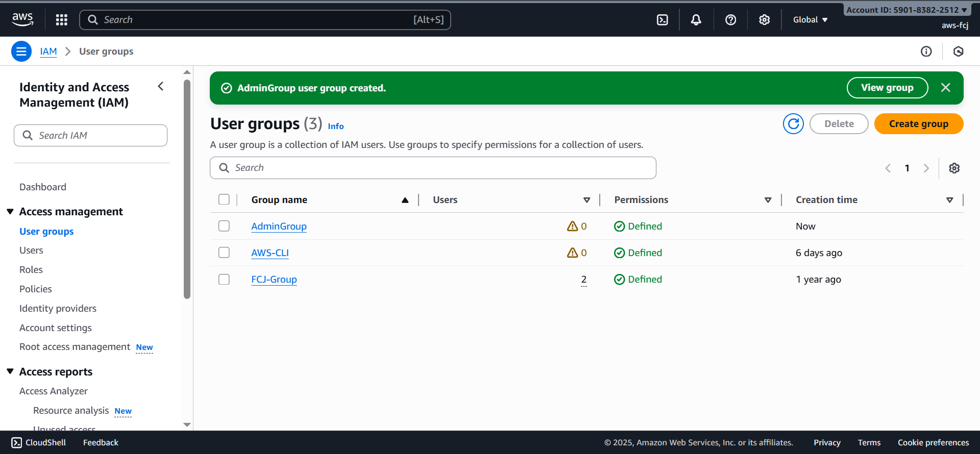Image resolution: width=980 pixels, height=454 pixels.
Task: Click the IAM breadcrumb link
Action: point(48,51)
